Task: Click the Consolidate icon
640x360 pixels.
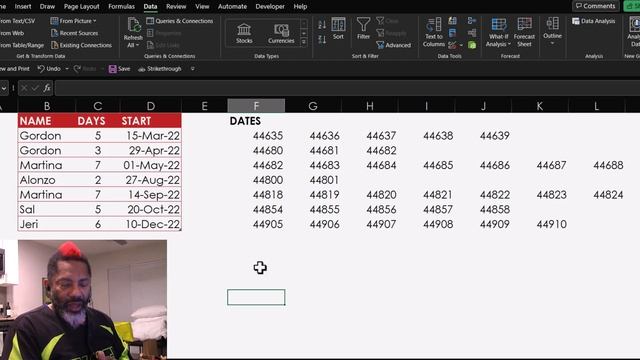Action: (472, 21)
